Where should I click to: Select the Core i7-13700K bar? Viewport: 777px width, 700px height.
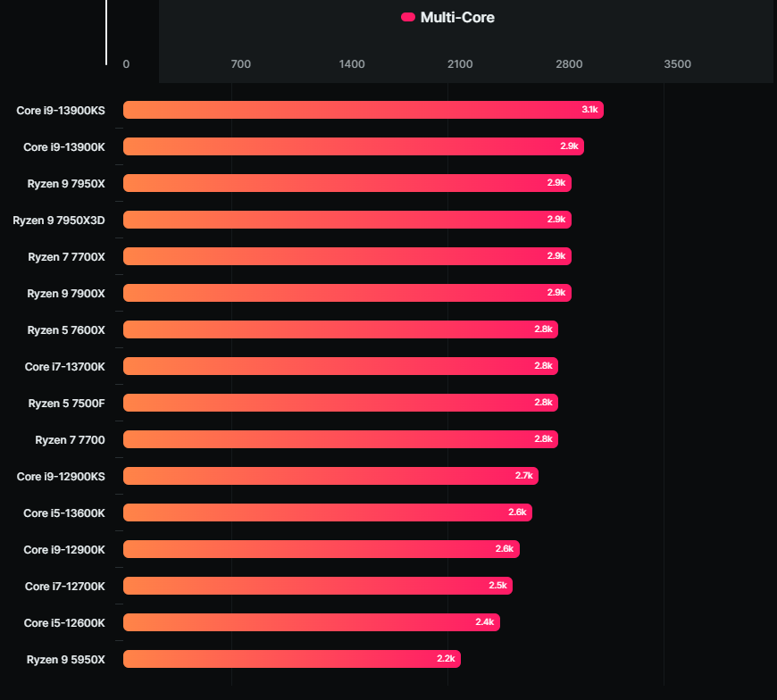(x=340, y=366)
